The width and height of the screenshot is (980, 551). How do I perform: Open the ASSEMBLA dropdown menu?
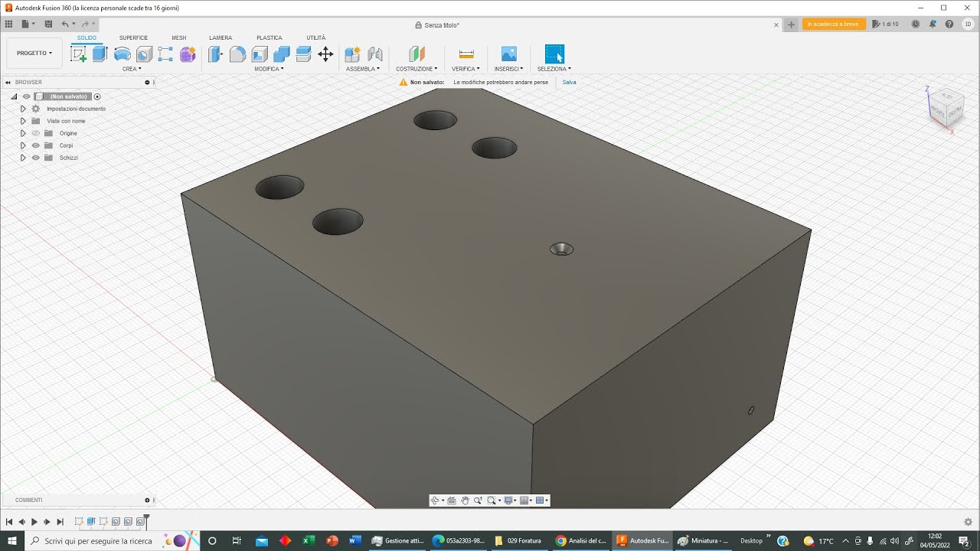(x=363, y=69)
